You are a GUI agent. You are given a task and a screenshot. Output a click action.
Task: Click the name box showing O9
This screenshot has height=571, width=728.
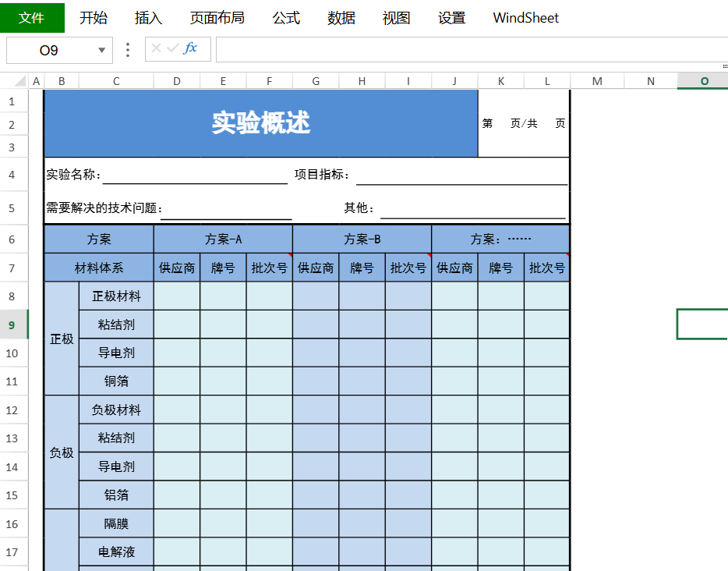tap(49, 51)
